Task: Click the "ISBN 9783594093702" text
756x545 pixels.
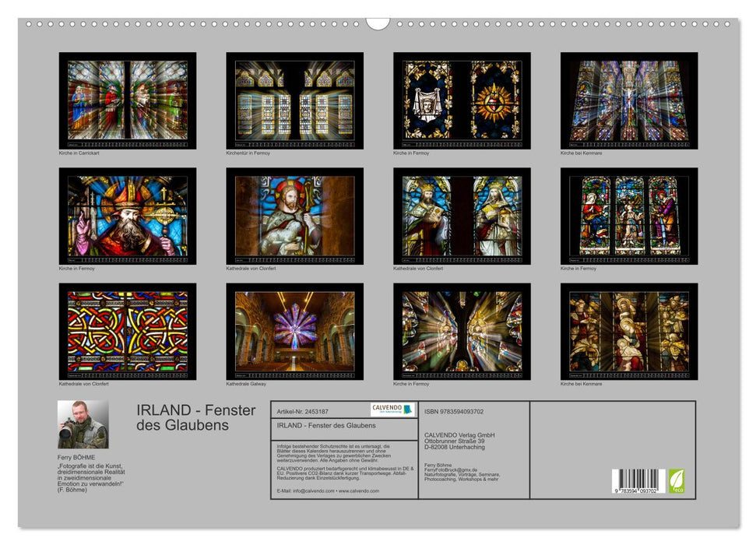Action: click(x=454, y=411)
